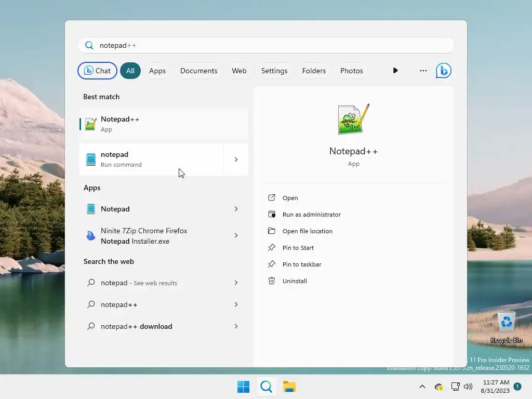This screenshot has height=399, width=532.
Task: Open the notification badge showing 1
Action: point(517,386)
